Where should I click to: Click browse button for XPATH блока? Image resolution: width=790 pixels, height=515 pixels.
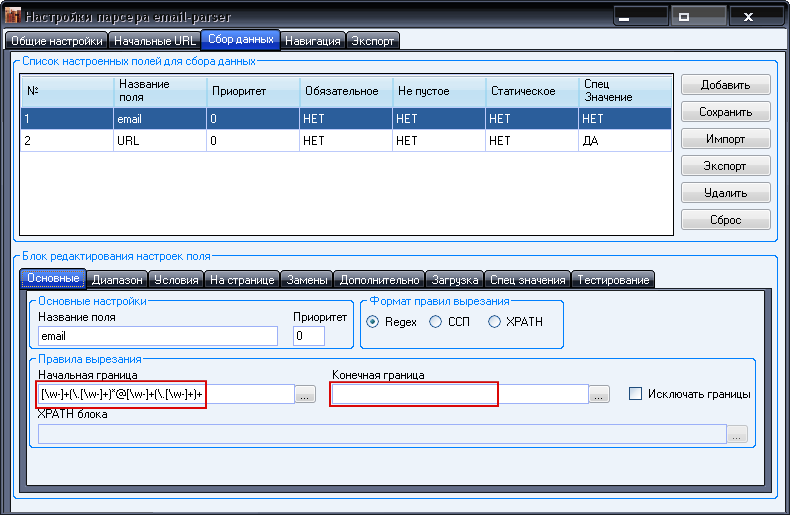[737, 434]
